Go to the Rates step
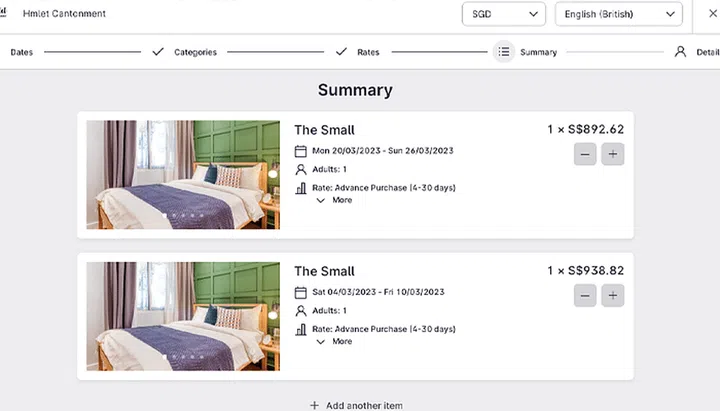The image size is (720, 411). tap(368, 52)
